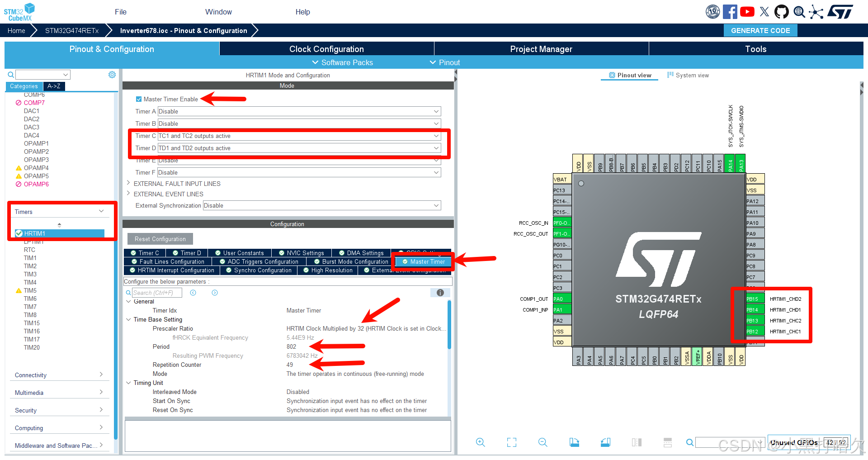The height and width of the screenshot is (460, 868).
Task: Open the GitHub icon link
Action: (781, 12)
